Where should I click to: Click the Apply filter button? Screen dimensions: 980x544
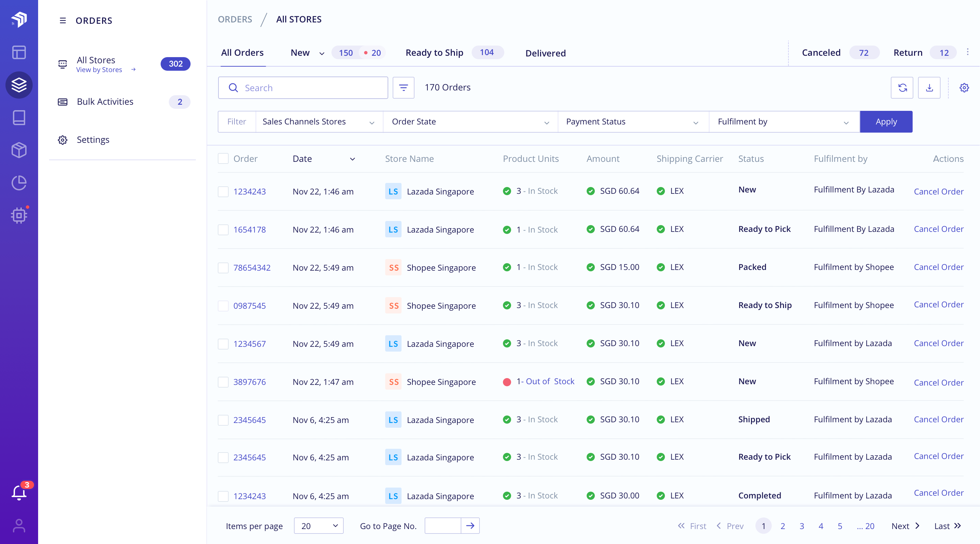pos(886,122)
